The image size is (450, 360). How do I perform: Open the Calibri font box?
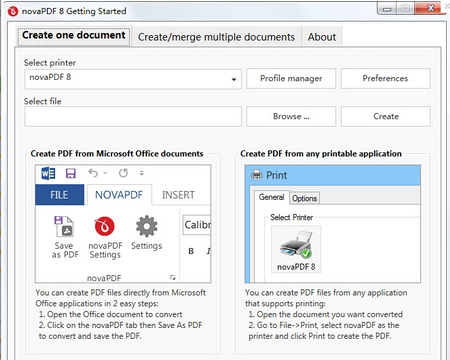click(197, 225)
